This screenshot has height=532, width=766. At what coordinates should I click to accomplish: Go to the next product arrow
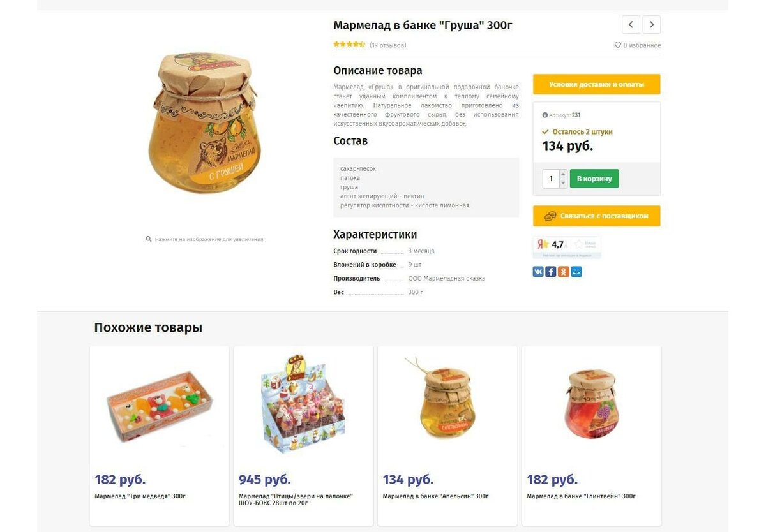click(651, 25)
